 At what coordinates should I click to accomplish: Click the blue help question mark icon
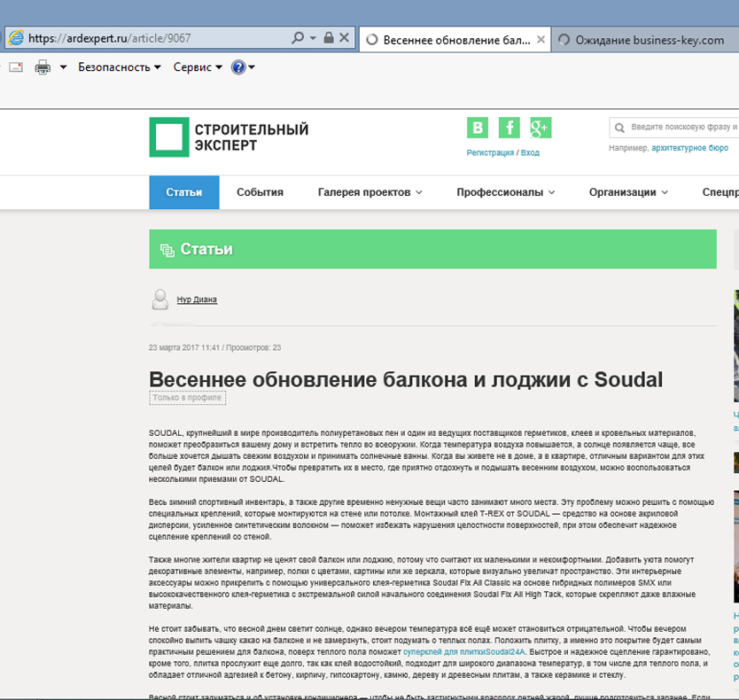[238, 67]
